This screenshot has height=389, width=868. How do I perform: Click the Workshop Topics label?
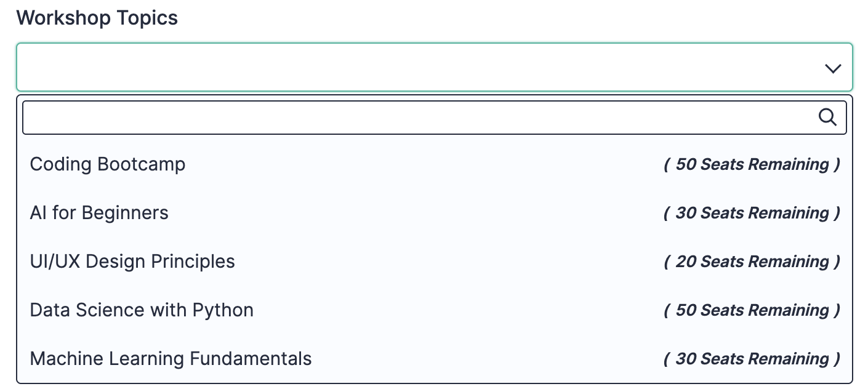(x=97, y=17)
